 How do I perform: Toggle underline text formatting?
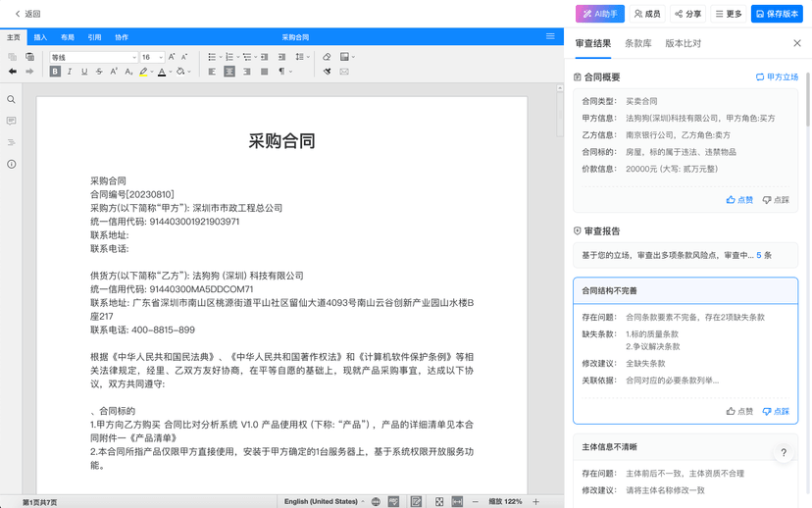(x=84, y=72)
